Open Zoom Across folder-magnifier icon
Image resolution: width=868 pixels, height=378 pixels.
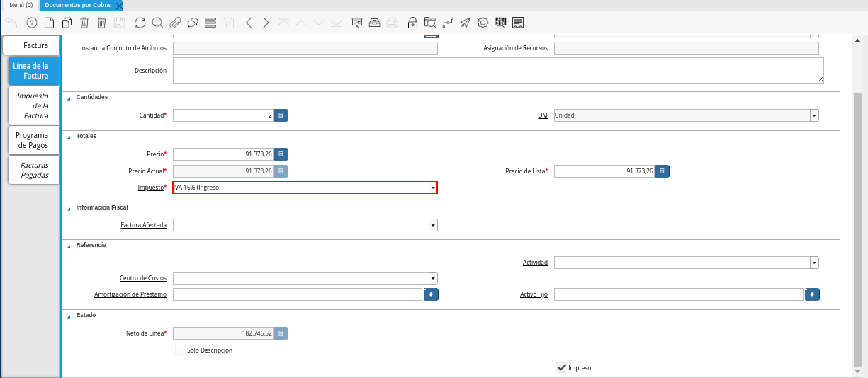(x=430, y=23)
